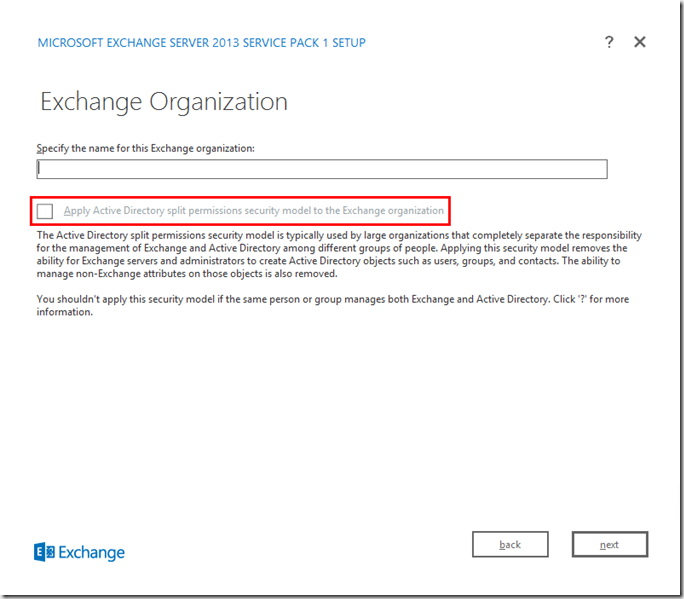
Task: Click the right end of the organization name field
Action: [x=596, y=169]
